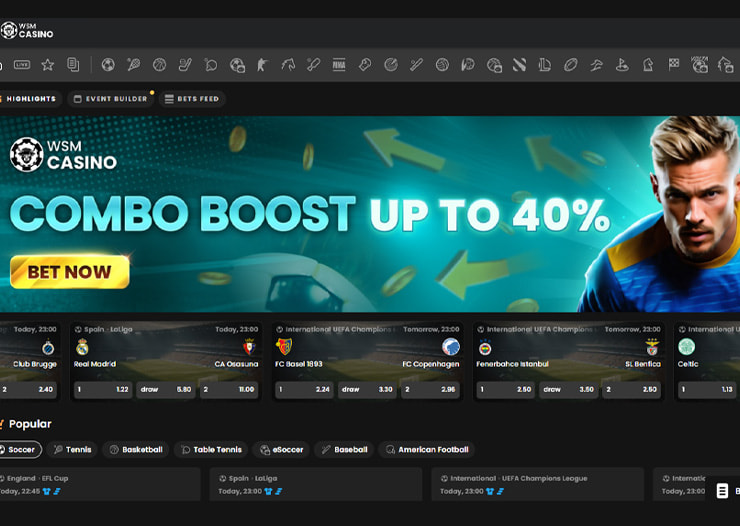Click the WSM Casino logo in header
740x526 pixels.
tap(27, 31)
